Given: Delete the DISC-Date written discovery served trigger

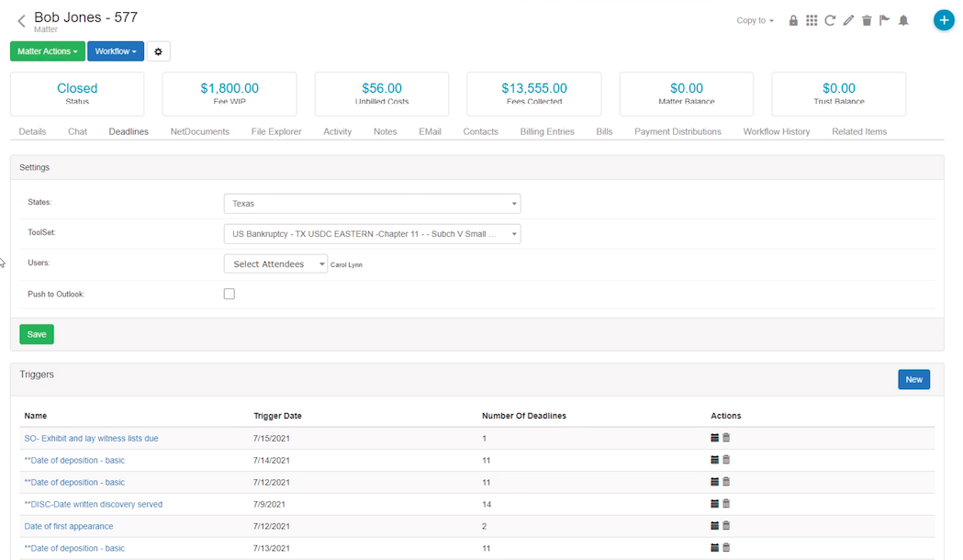Looking at the screenshot, I should [726, 503].
